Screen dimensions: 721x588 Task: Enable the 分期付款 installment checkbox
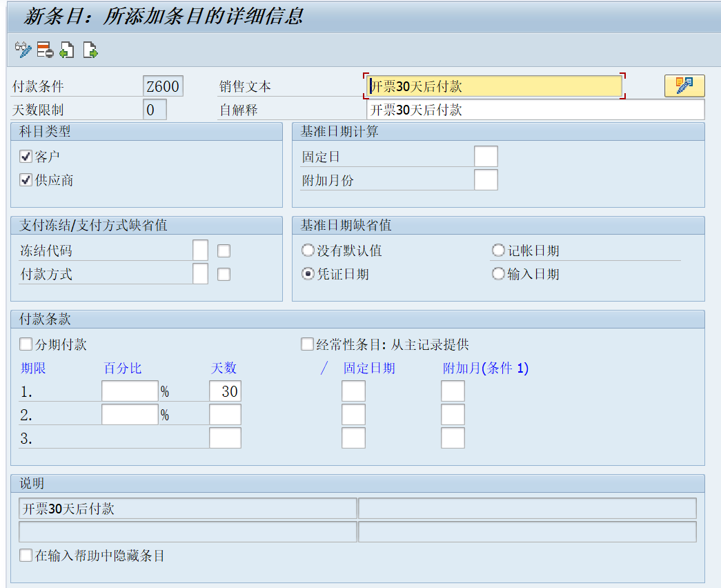tap(26, 344)
